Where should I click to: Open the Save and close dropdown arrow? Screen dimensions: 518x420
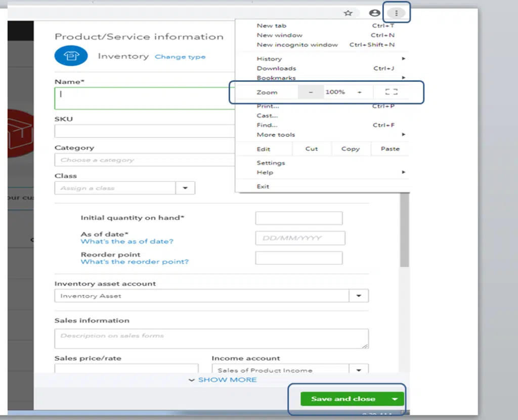pos(394,399)
